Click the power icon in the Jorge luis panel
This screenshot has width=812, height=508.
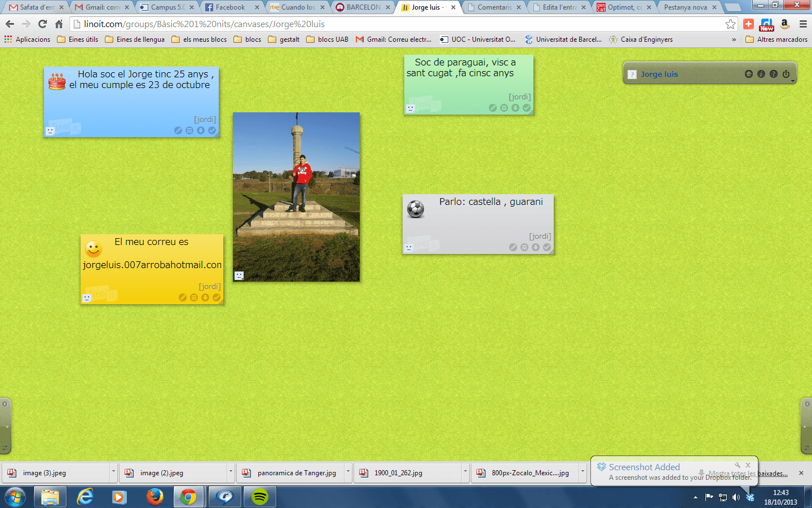click(786, 74)
